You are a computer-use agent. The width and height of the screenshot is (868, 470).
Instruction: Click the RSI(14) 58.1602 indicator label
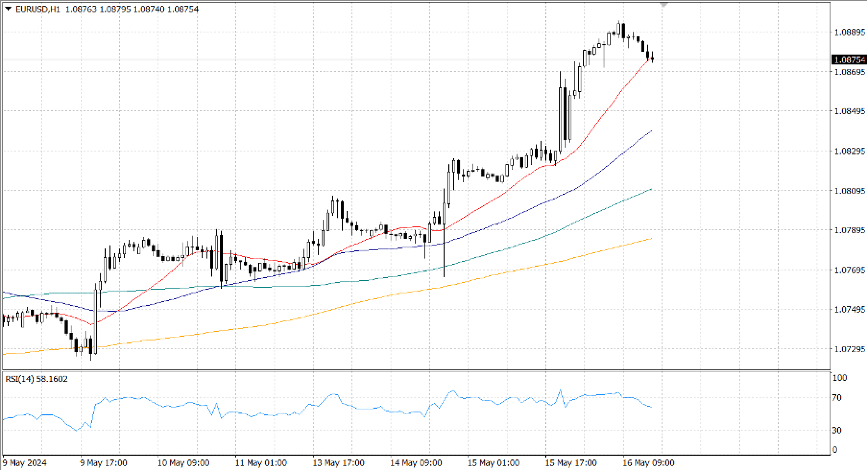tap(36, 379)
